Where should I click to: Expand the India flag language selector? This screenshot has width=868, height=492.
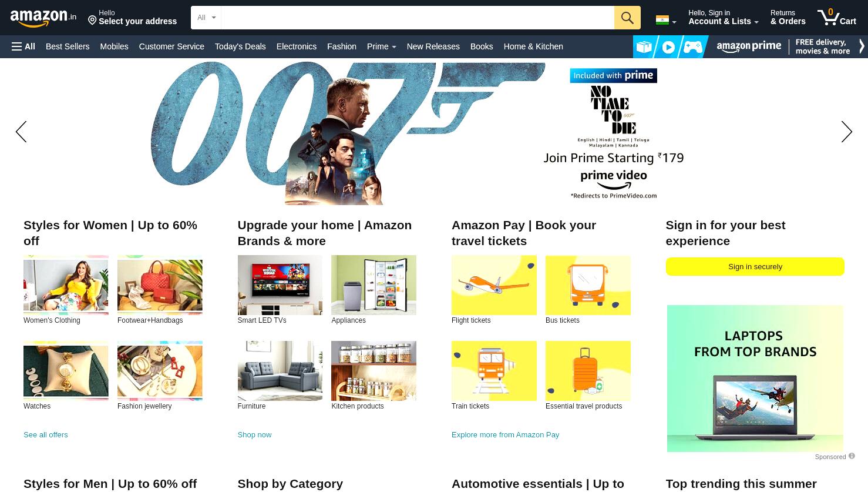pyautogui.click(x=666, y=21)
